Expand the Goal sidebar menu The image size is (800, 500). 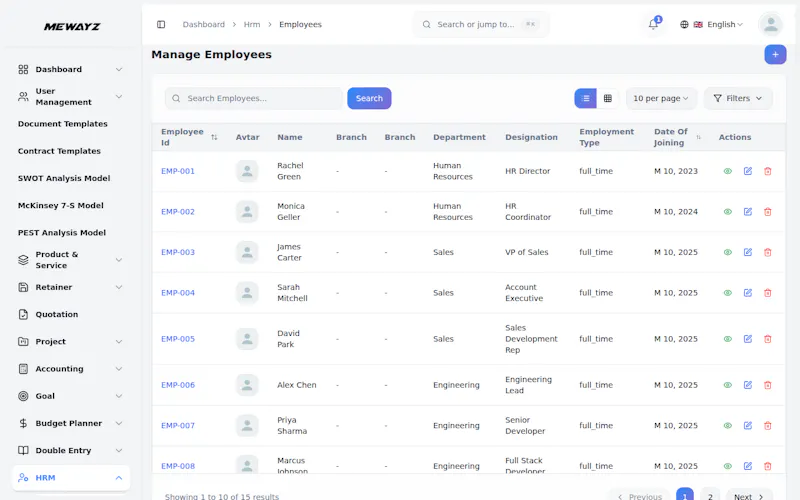pos(70,396)
